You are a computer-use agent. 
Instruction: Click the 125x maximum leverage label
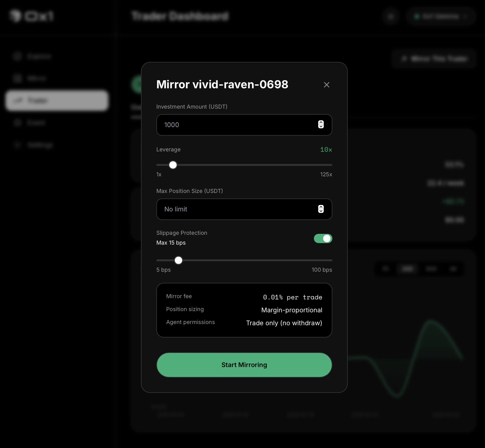[326, 174]
